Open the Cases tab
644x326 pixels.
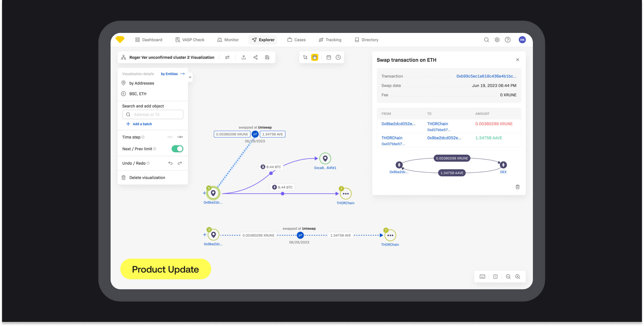(297, 40)
